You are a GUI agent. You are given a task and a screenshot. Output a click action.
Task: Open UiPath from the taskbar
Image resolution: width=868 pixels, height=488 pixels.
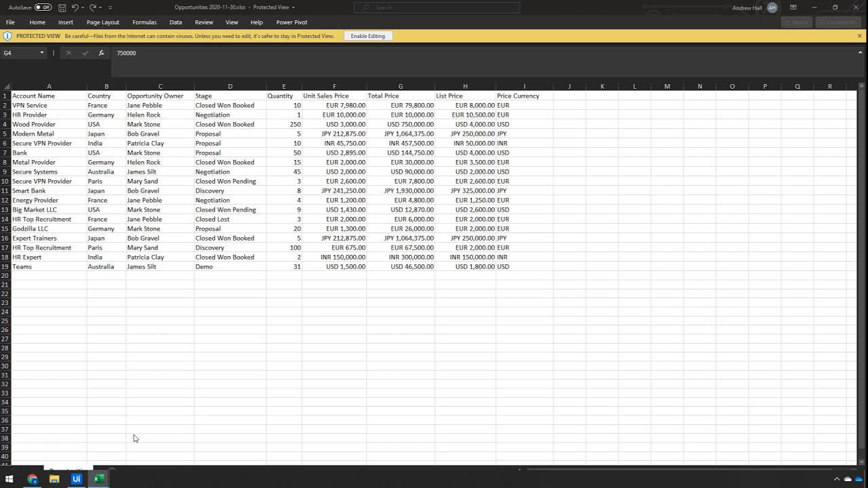pos(76,479)
